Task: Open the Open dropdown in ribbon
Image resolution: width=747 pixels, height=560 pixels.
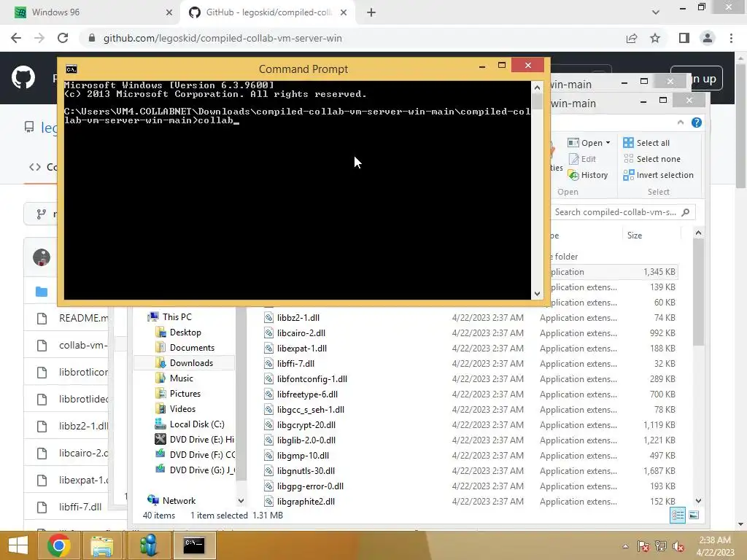Action: 589,143
